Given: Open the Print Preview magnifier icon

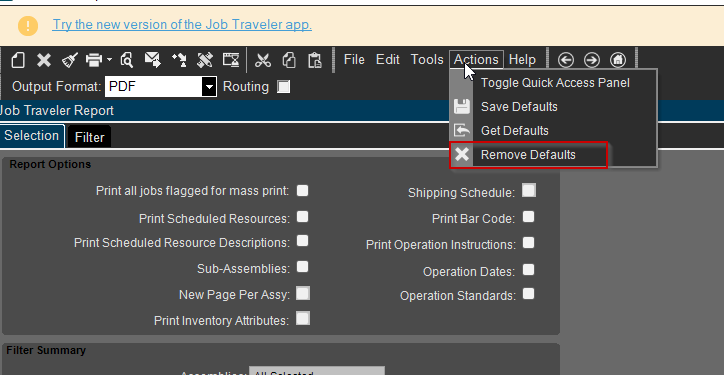Looking at the screenshot, I should (127, 60).
